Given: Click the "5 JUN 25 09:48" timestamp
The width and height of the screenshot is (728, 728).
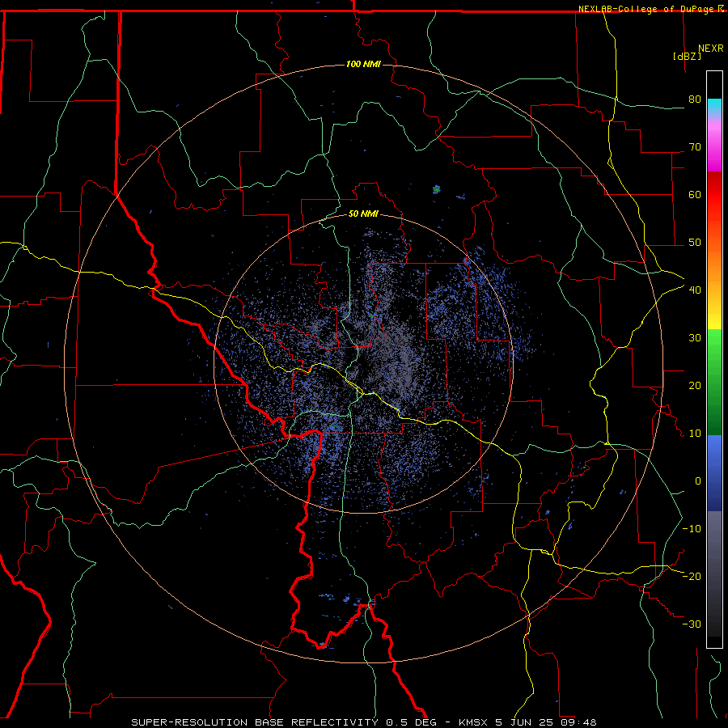Looking at the screenshot, I should [x=545, y=722].
